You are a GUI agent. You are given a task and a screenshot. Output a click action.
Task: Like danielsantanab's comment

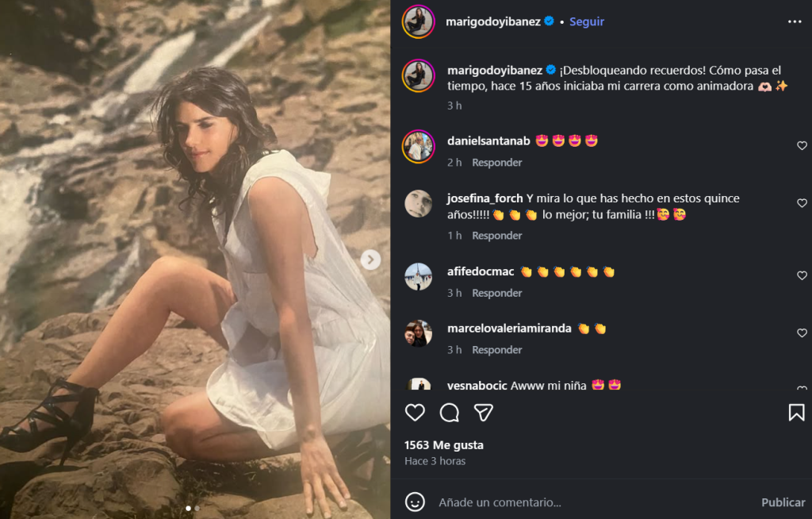click(x=802, y=146)
